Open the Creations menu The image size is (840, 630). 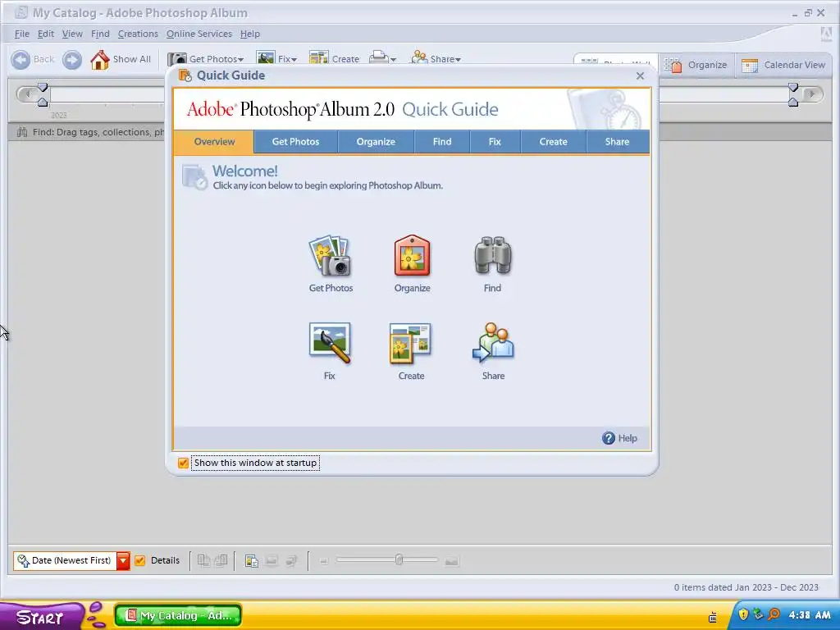click(138, 34)
